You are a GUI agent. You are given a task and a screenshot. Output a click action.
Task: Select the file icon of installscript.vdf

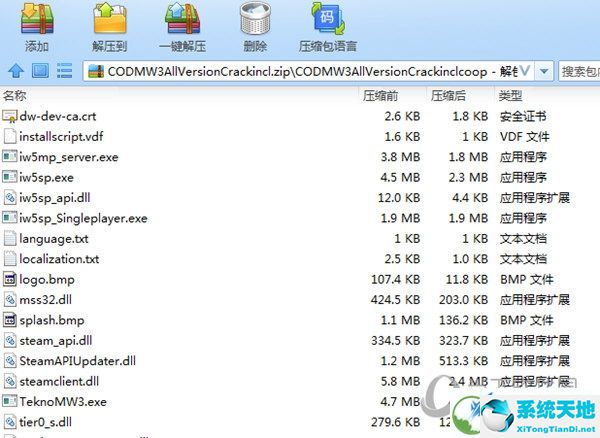pyautogui.click(x=10, y=136)
